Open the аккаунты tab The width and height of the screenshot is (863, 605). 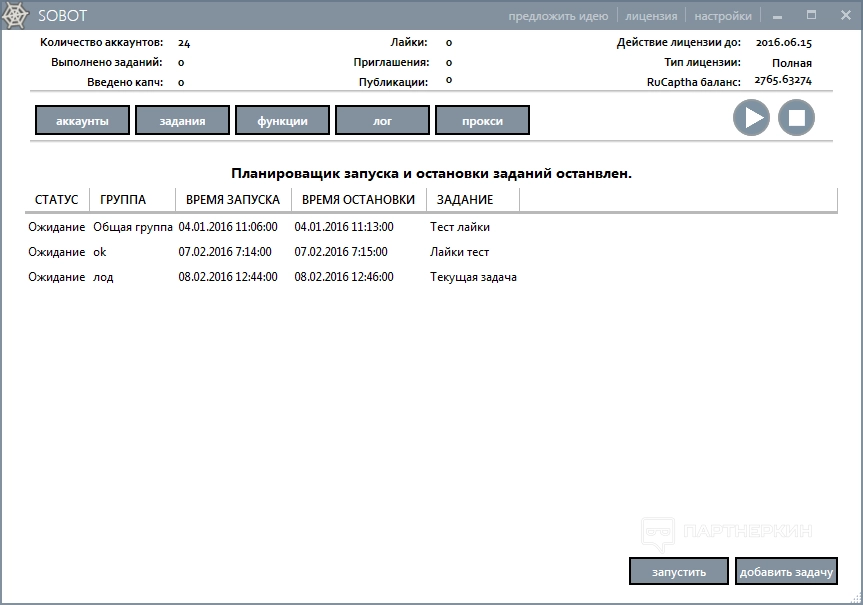[82, 120]
